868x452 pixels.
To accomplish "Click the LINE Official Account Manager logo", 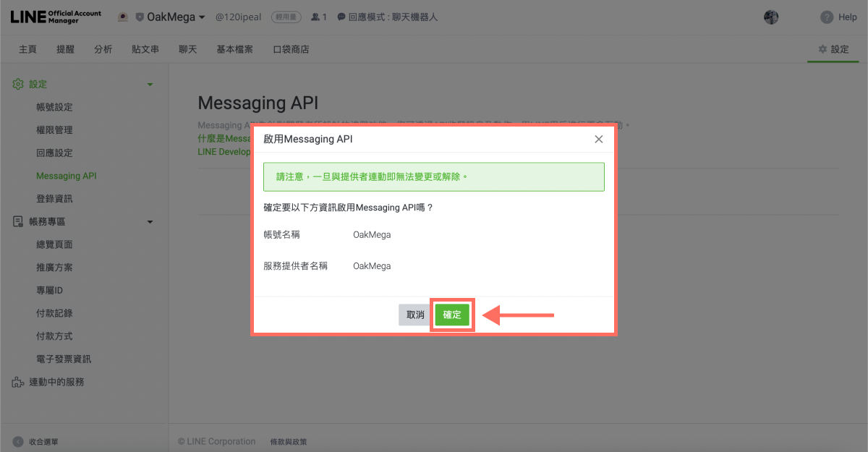I will click(x=56, y=17).
